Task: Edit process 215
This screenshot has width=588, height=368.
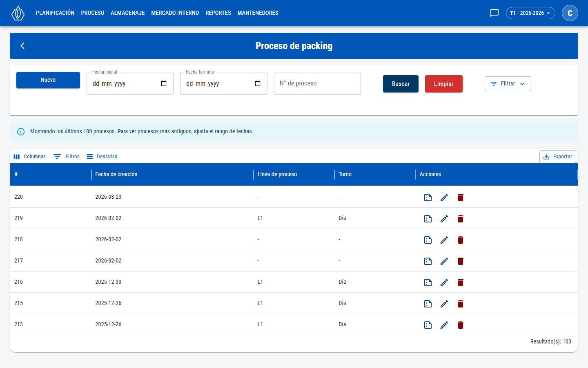Action: (x=444, y=304)
